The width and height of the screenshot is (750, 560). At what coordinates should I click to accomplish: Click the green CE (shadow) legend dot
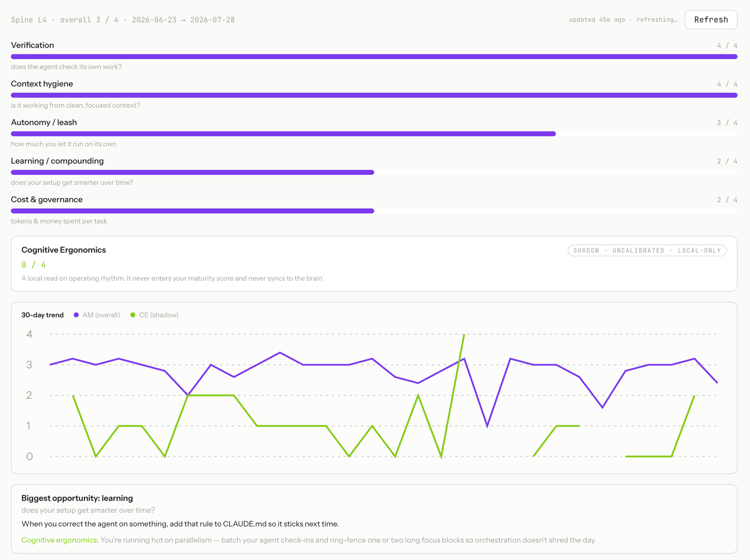133,315
